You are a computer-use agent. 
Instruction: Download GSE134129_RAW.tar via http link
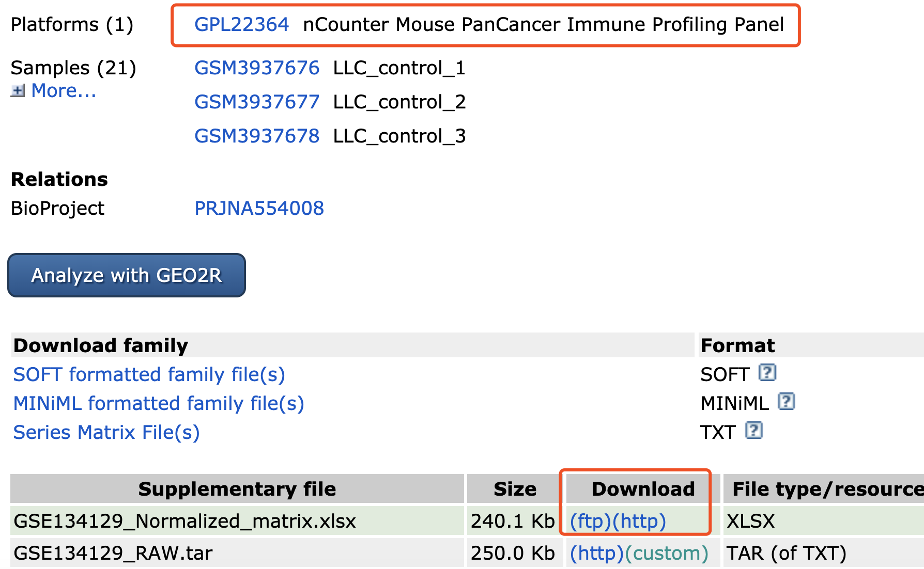click(597, 553)
